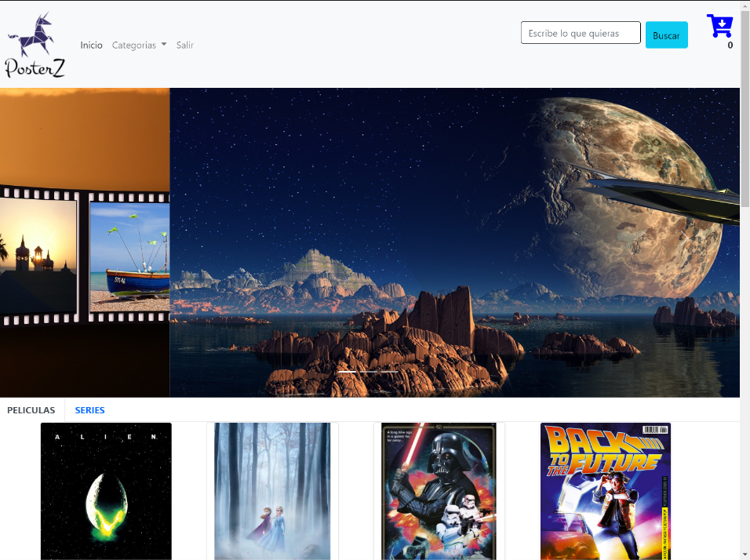Switch to the PELICULAS tab

pos(31,410)
